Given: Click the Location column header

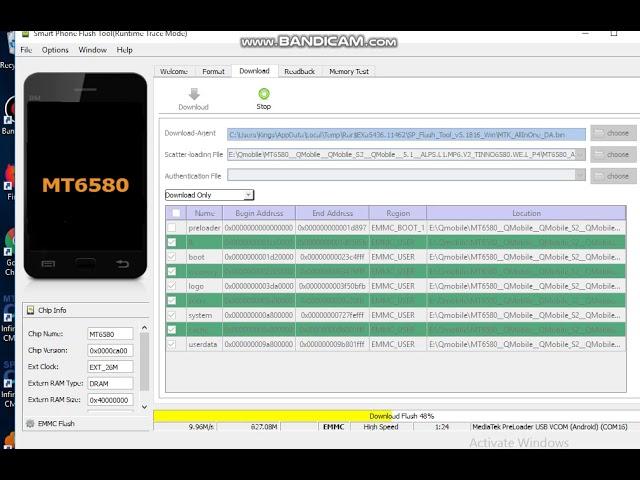Looking at the screenshot, I should coord(526,213).
